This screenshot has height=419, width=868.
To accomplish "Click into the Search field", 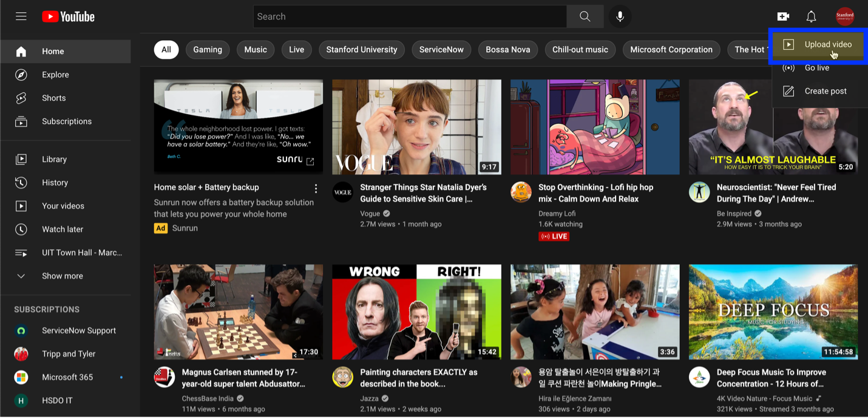I will (410, 16).
